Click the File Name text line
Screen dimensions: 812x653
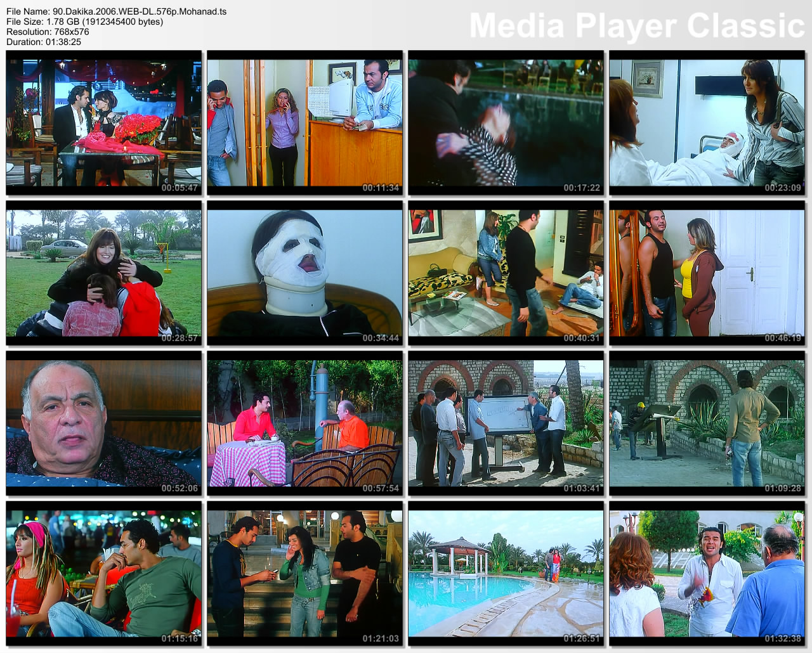coord(116,11)
